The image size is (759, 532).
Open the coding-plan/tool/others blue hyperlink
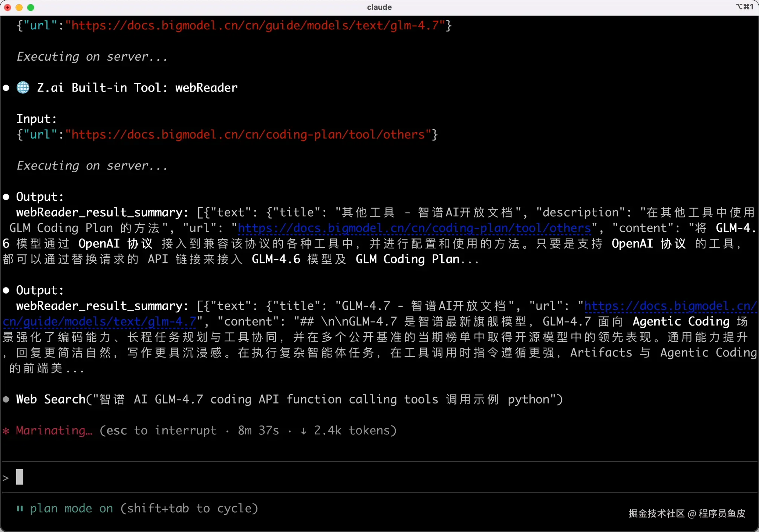[414, 228]
